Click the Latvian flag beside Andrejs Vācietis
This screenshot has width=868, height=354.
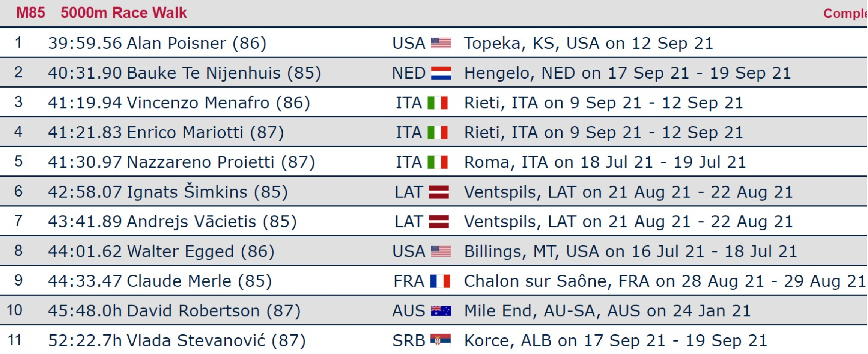click(x=439, y=222)
